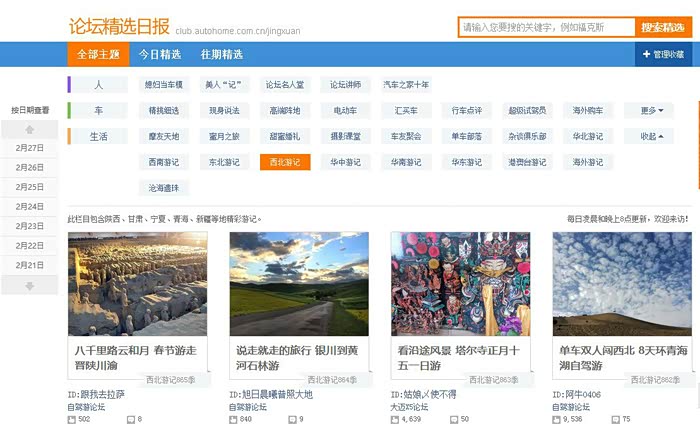Open the 管理收藏 favorites button
Image resolution: width=700 pixels, height=434 pixels.
click(x=664, y=54)
